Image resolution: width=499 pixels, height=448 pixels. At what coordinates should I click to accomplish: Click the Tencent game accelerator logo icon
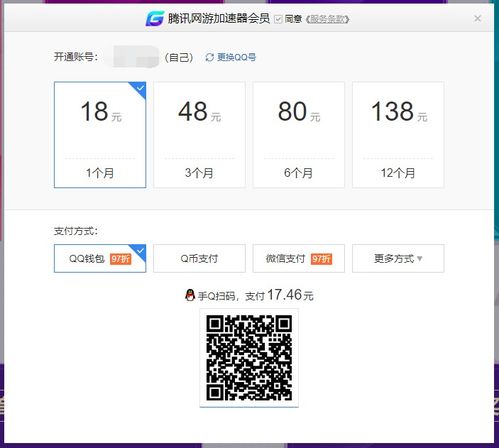155,18
